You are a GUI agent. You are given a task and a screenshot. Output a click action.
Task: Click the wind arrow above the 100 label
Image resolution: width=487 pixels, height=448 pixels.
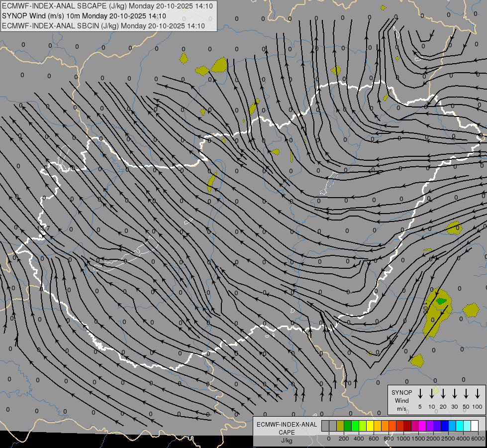(478, 393)
